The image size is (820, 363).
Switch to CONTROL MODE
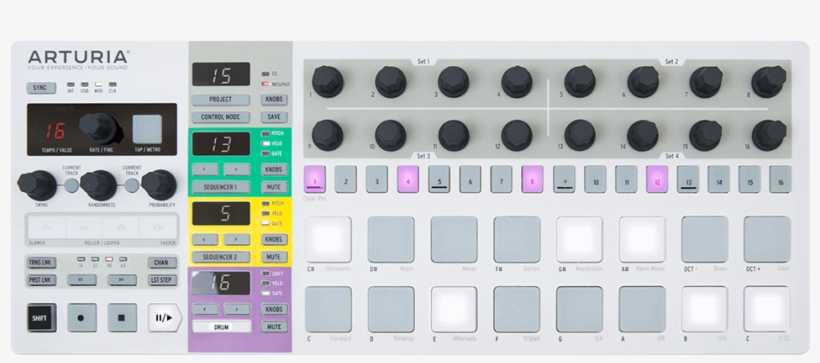221,117
